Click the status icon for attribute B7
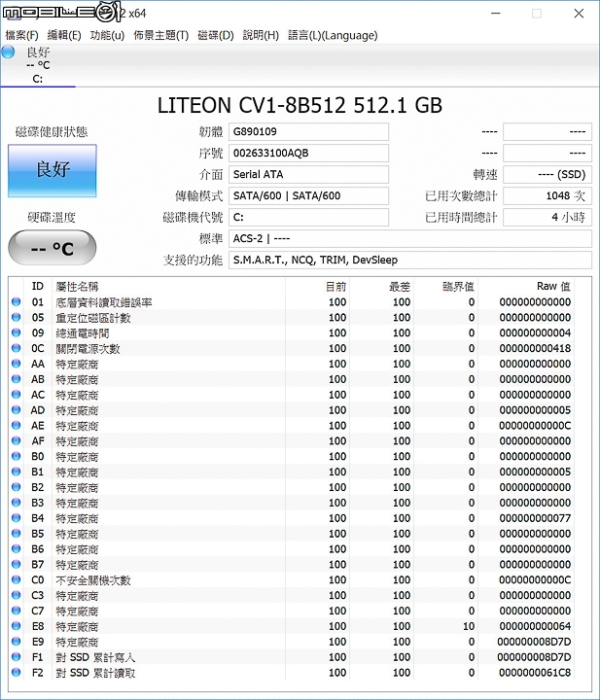Image resolution: width=600 pixels, height=700 pixels. [x=17, y=564]
